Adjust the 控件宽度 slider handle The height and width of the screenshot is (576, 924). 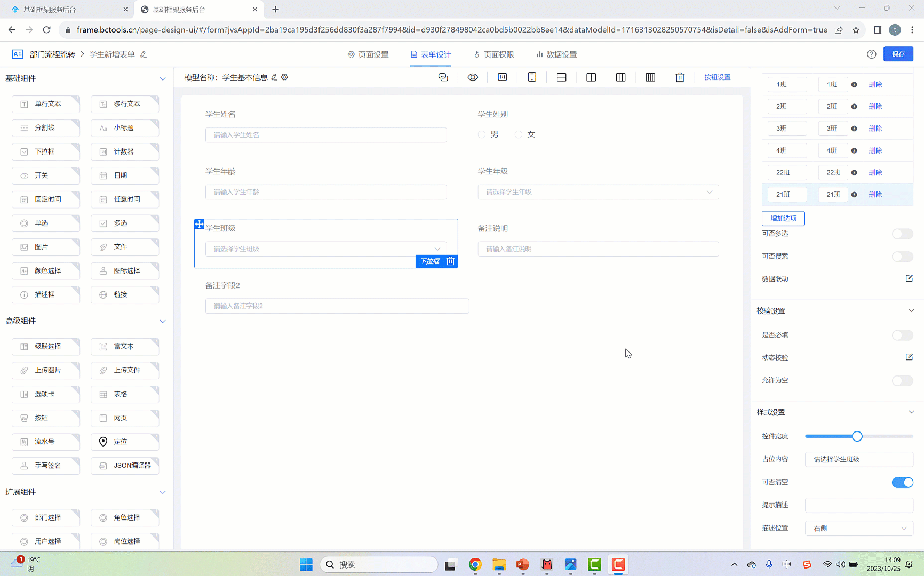[x=857, y=436]
